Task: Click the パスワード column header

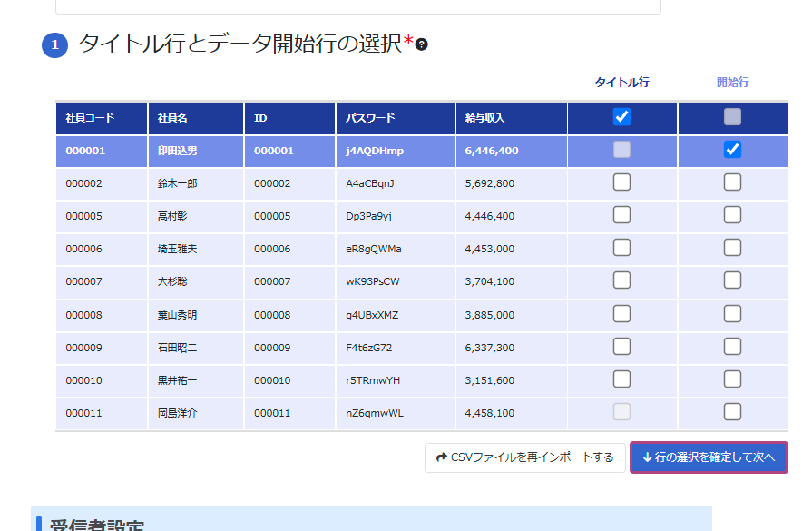Action: tap(370, 118)
